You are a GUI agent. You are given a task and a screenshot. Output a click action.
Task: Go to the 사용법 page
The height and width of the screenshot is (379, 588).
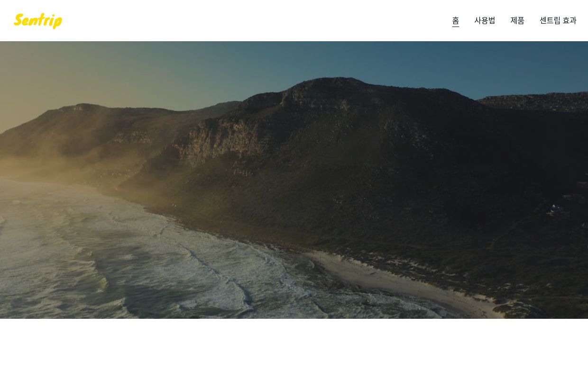coord(485,20)
